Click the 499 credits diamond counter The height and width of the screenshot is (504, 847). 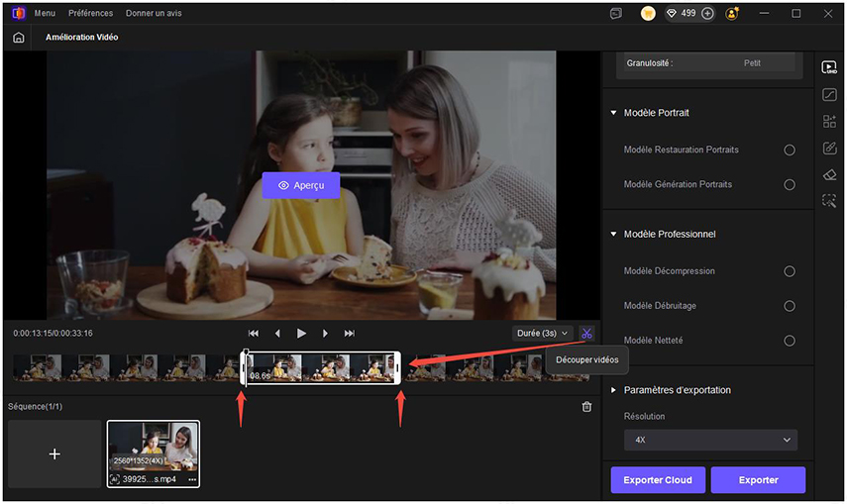click(x=682, y=14)
